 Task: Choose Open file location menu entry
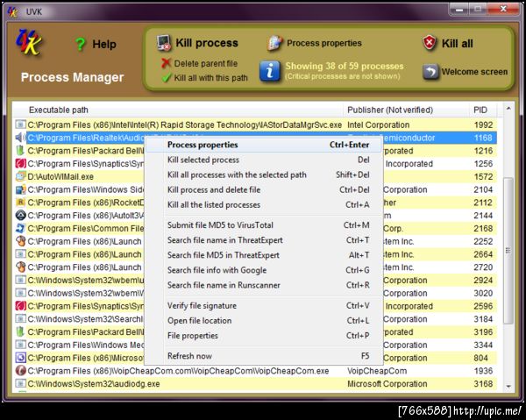pos(263,321)
